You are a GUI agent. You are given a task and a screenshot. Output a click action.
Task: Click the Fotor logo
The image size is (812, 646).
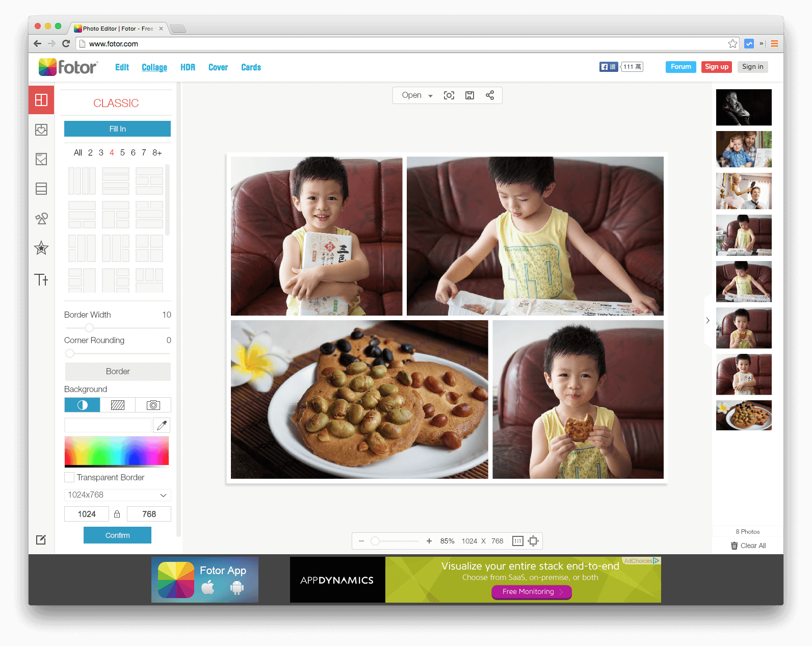pos(68,67)
